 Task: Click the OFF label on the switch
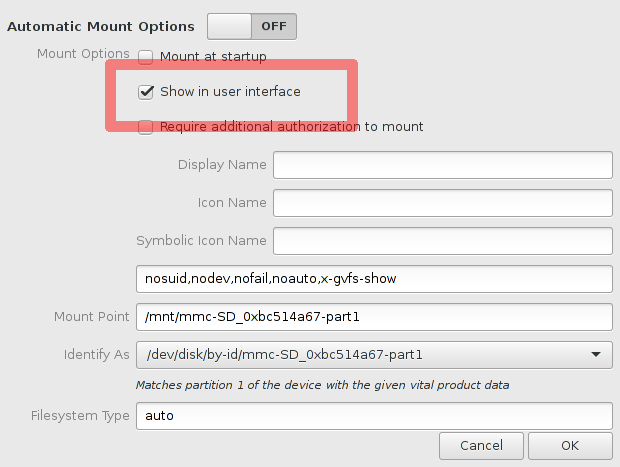274,26
